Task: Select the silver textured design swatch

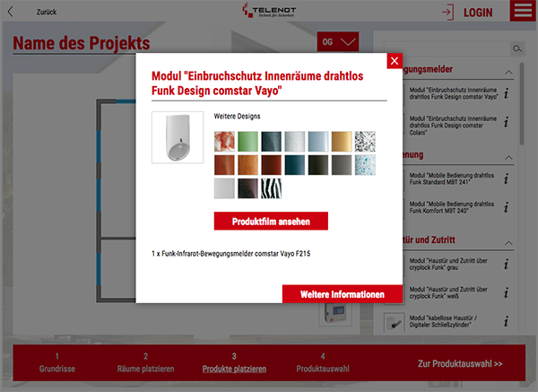Action: [x=294, y=142]
